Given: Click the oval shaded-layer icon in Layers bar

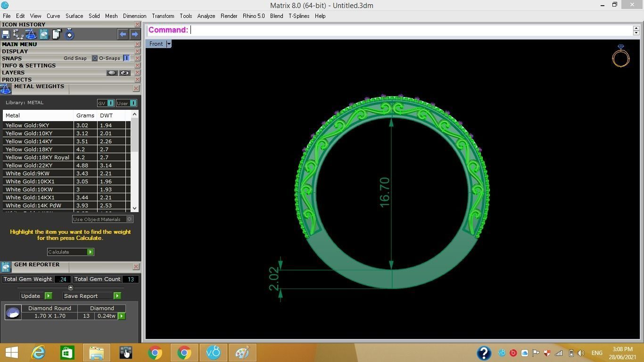Looking at the screenshot, I should coord(112,73).
